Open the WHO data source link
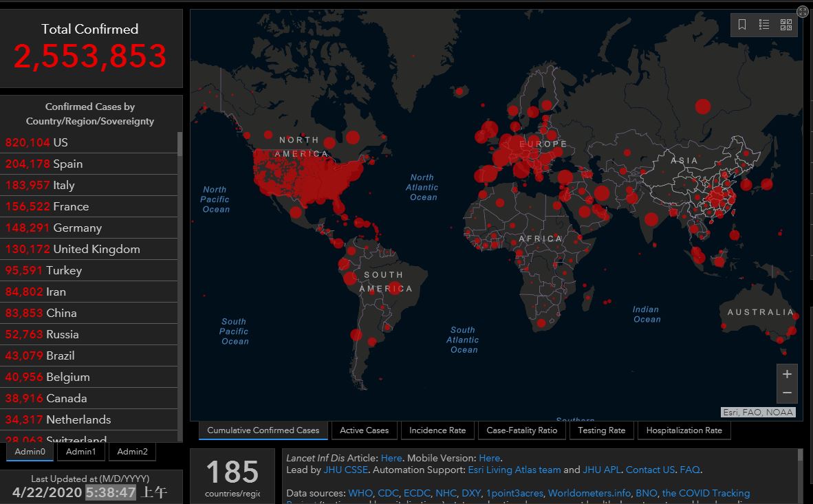813x504 pixels. [360, 493]
